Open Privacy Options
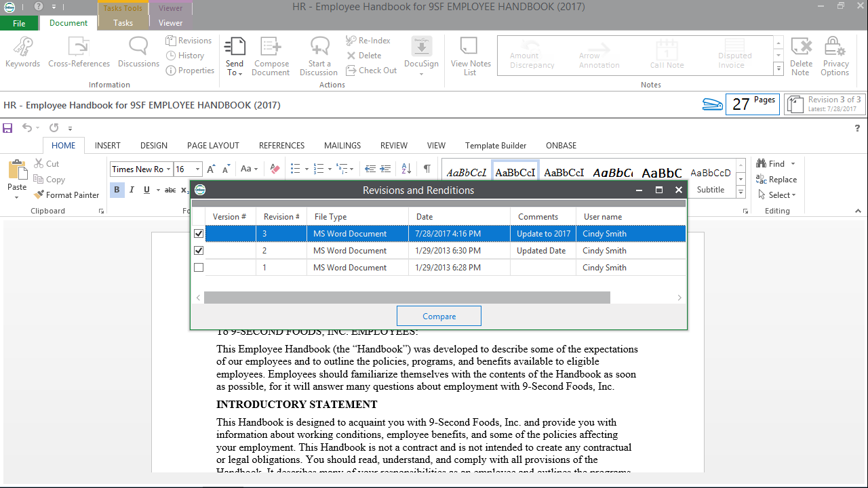 pos(835,56)
